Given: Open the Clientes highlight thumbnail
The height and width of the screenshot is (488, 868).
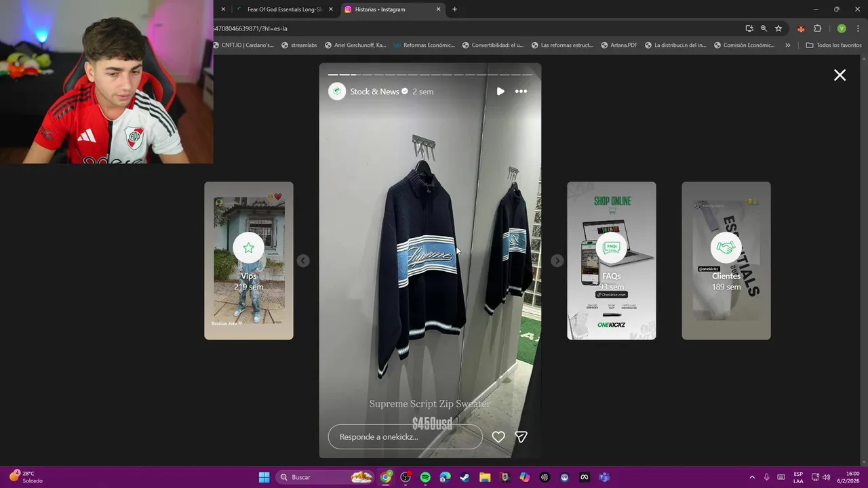Looking at the screenshot, I should (x=726, y=260).
